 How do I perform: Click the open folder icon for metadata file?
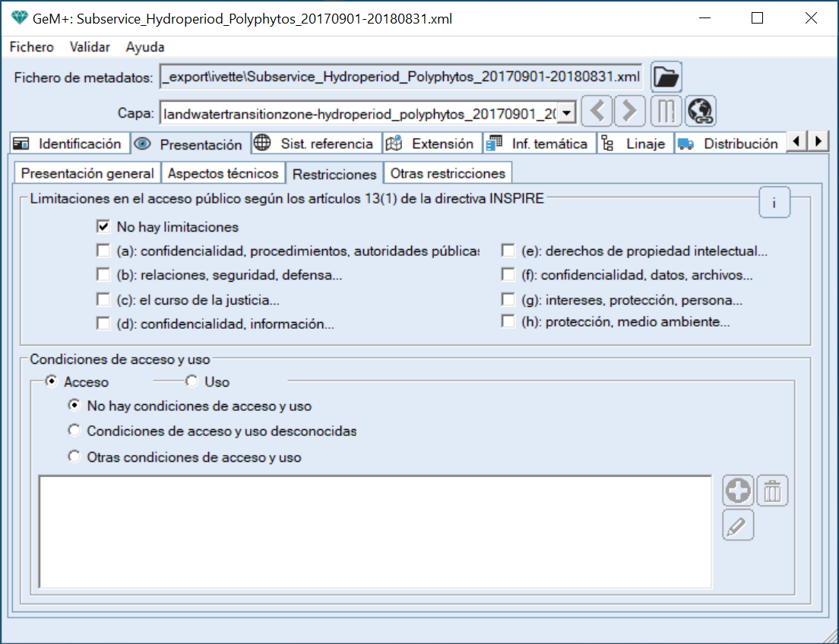click(666, 77)
